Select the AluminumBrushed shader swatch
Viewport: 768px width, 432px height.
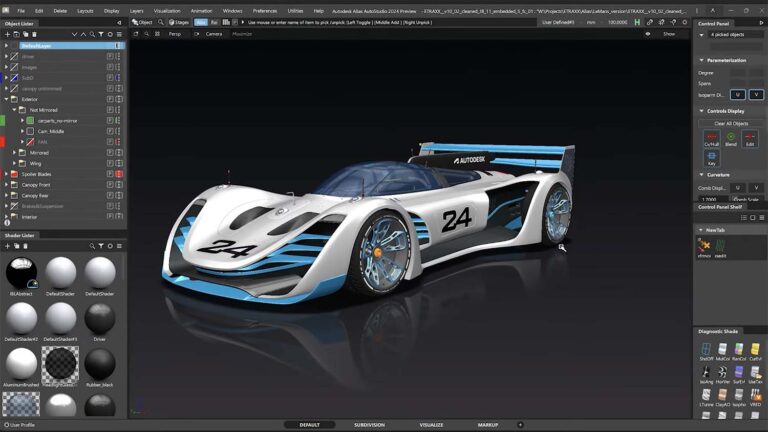[21, 362]
